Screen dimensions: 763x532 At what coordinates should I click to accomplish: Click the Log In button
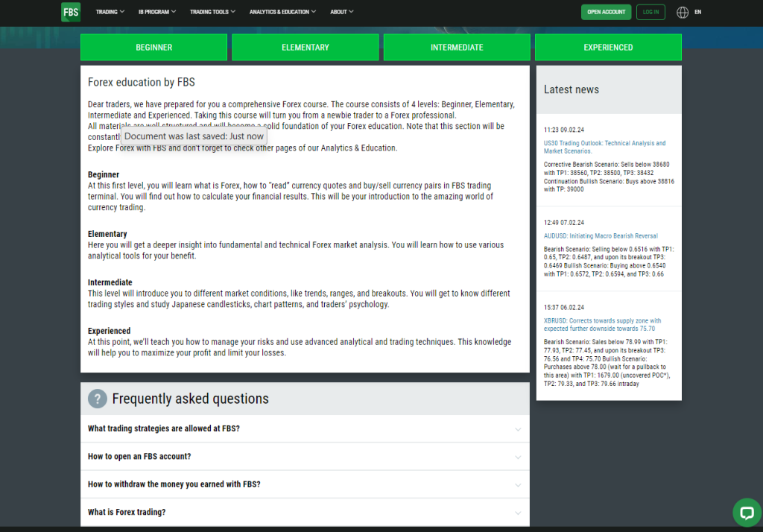[650, 12]
